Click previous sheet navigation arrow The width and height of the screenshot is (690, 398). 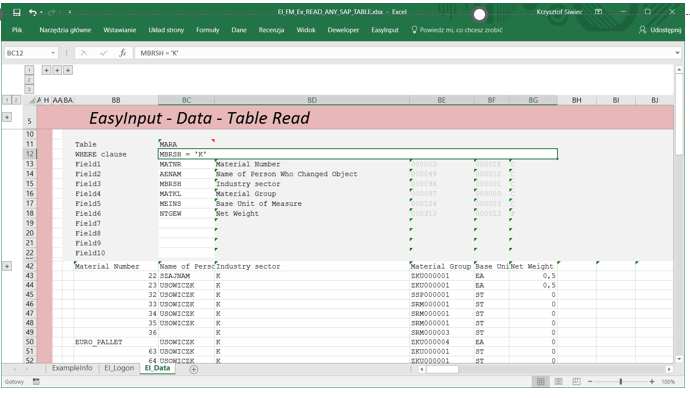click(15, 369)
